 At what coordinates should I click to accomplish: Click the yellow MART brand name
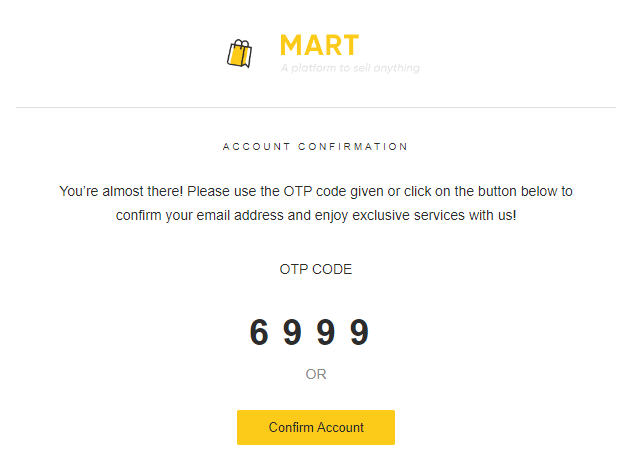(x=319, y=45)
